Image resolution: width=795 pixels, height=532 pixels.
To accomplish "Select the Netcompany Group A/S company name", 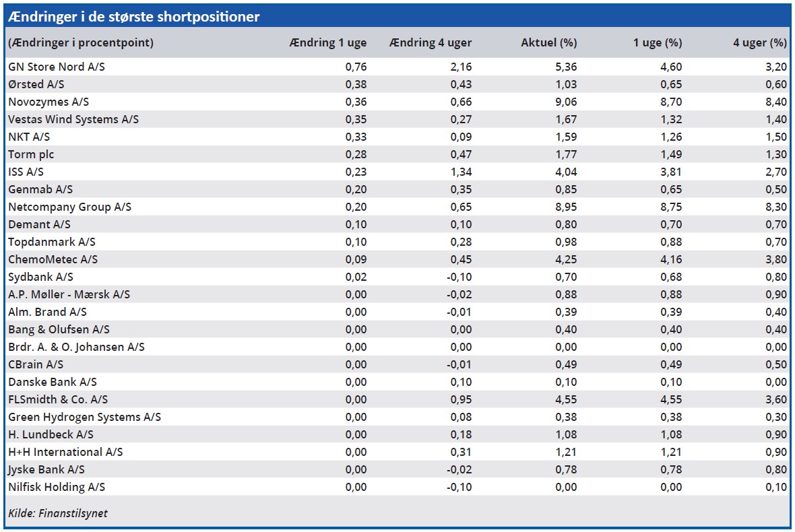I will tap(69, 207).
